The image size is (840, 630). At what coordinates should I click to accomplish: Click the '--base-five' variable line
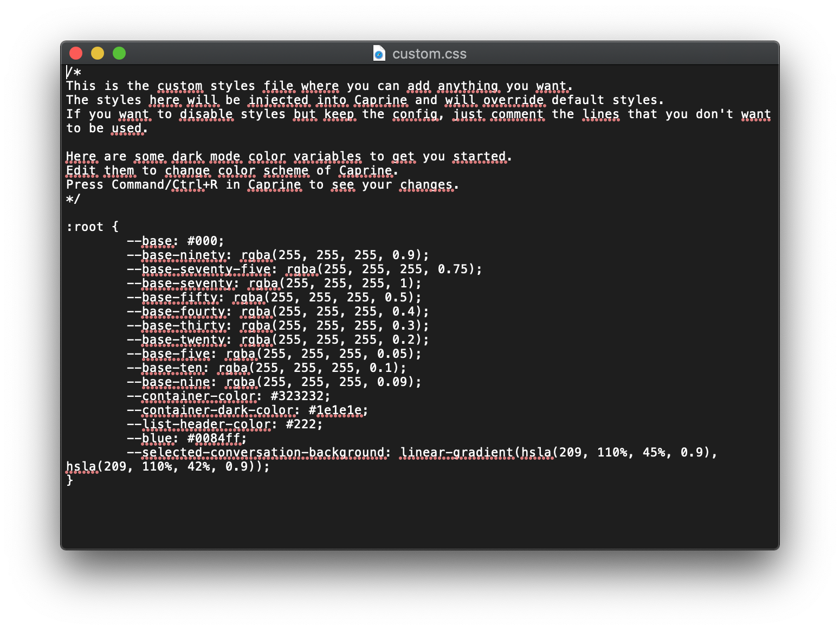274,353
